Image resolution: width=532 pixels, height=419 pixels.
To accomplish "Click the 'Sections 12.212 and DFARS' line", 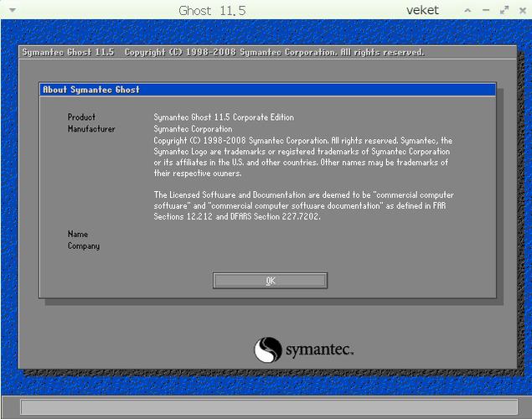I will coord(237,216).
